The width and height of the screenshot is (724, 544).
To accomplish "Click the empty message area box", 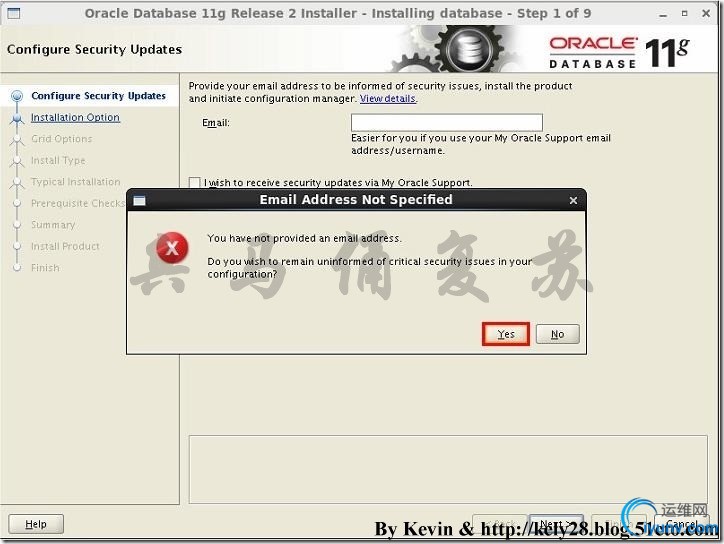I will pos(448,469).
